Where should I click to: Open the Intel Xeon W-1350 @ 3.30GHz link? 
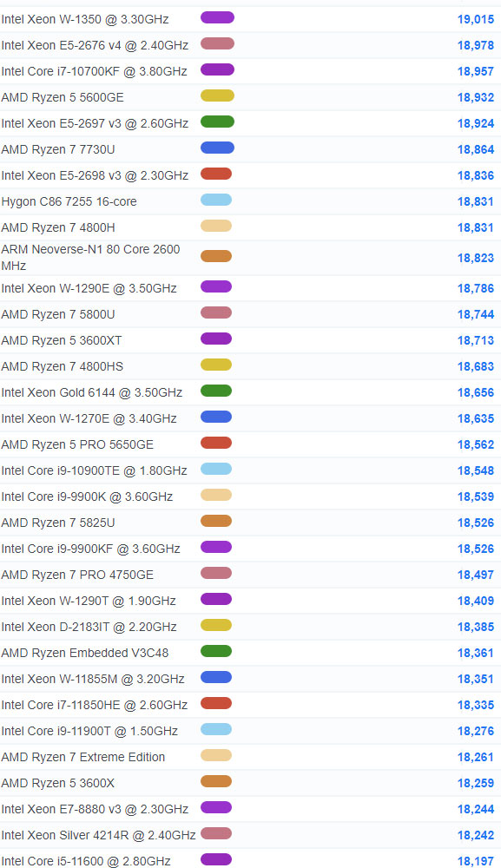coord(85,19)
